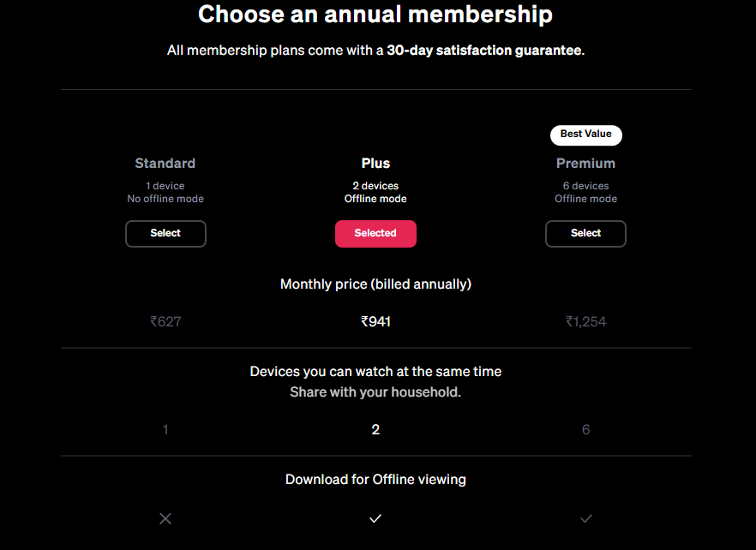Choose Premium plan via Select button
The image size is (756, 550).
pyautogui.click(x=585, y=234)
